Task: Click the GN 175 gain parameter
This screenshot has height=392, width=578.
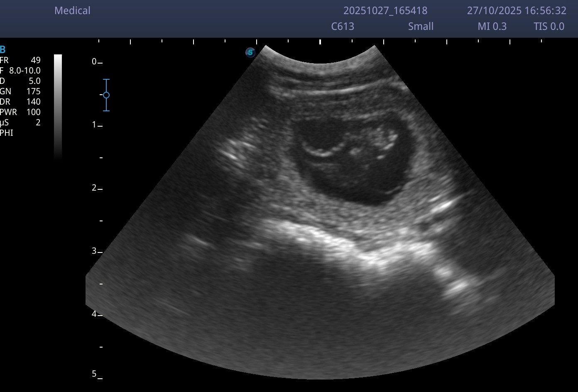Action: click(x=20, y=91)
